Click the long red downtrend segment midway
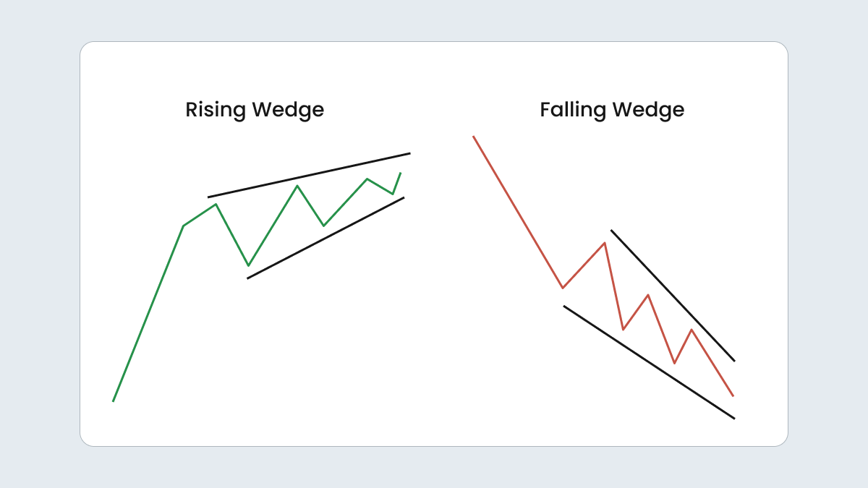This screenshot has height=488, width=868. coord(518,212)
